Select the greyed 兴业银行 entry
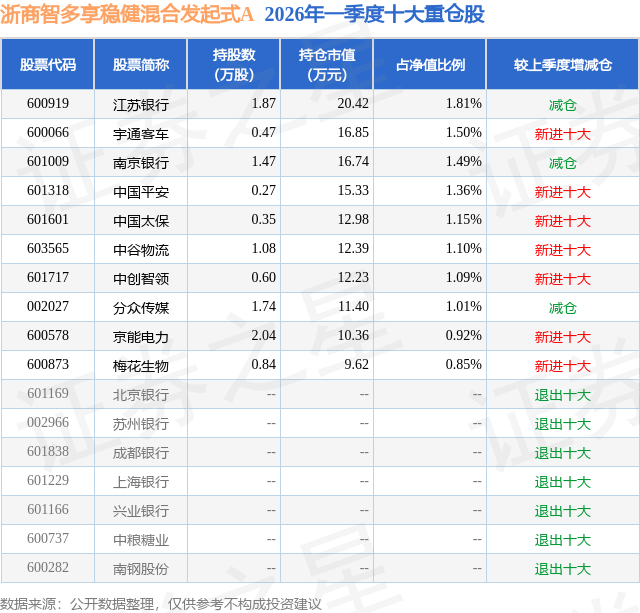The image size is (640, 613). click(x=141, y=511)
